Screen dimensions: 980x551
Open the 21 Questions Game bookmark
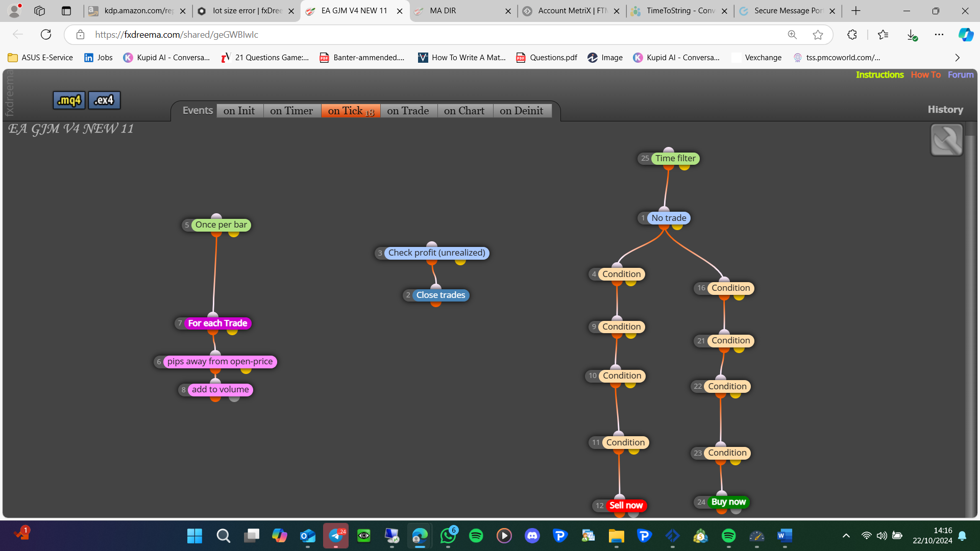tap(265, 58)
